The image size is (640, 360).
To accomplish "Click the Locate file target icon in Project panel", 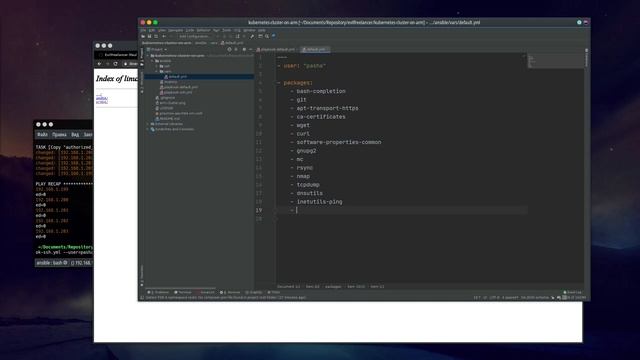I will [229, 49].
